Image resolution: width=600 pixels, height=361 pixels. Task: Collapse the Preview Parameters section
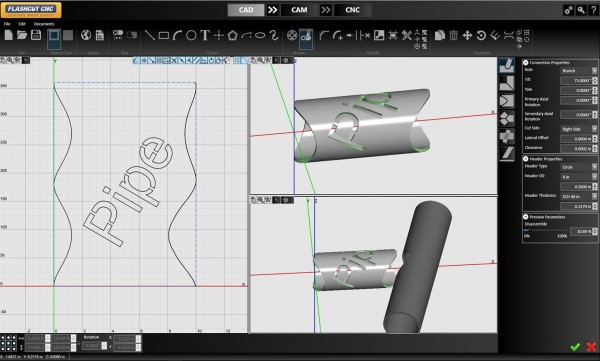point(526,217)
